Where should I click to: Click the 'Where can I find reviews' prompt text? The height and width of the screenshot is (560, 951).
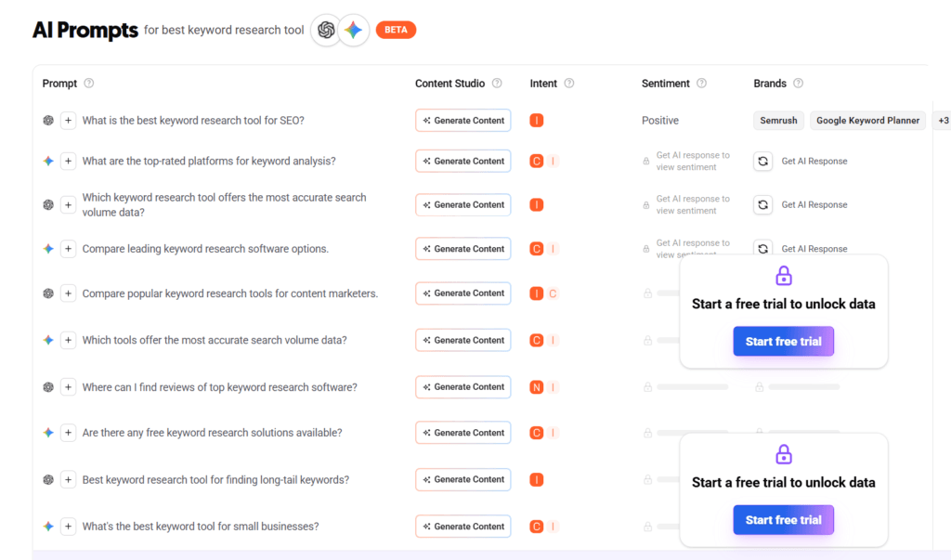pos(219,387)
